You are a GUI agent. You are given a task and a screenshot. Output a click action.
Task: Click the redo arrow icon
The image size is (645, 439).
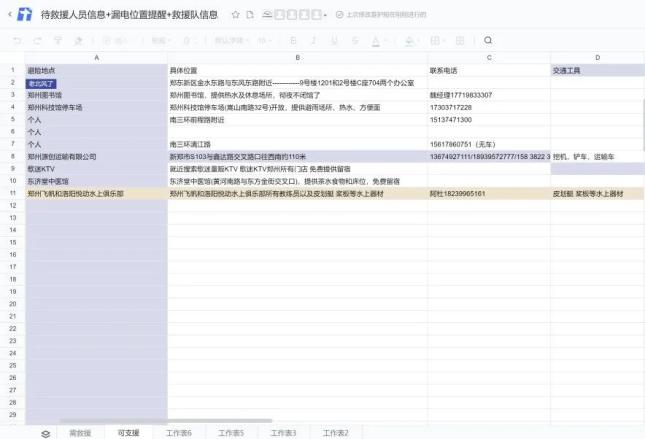38,40
